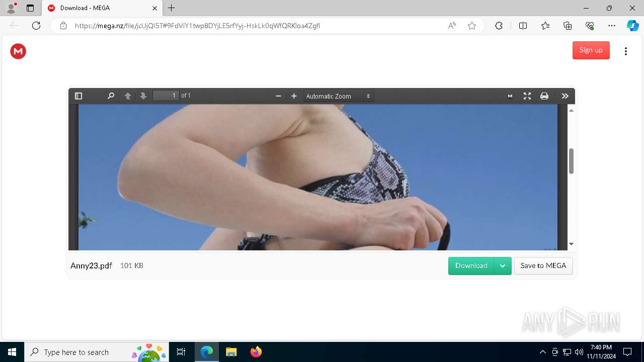Enable Read aloud in address bar
The image size is (644, 362).
tap(452, 26)
